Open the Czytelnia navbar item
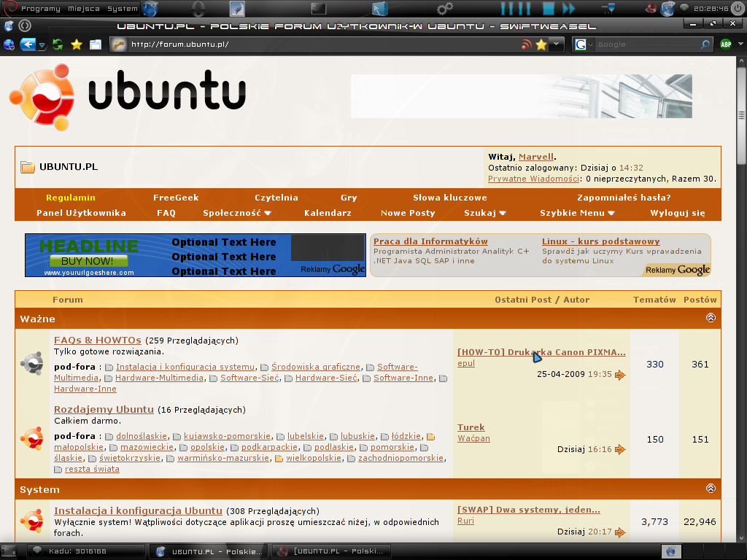The height and width of the screenshot is (560, 747). coord(276,198)
